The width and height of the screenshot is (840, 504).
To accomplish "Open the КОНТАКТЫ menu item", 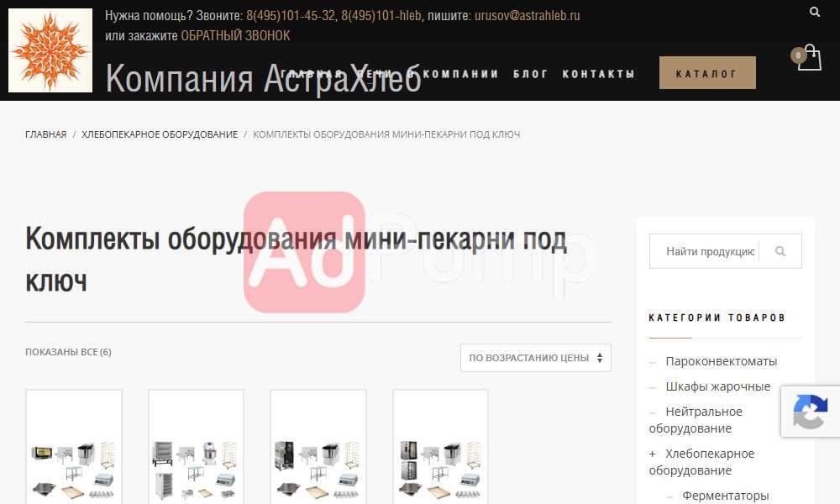I will 598,74.
